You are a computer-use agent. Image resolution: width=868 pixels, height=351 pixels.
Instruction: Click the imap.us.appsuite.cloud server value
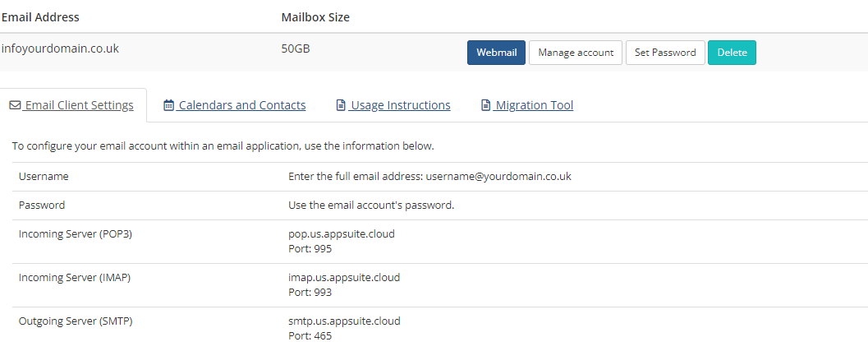[344, 277]
